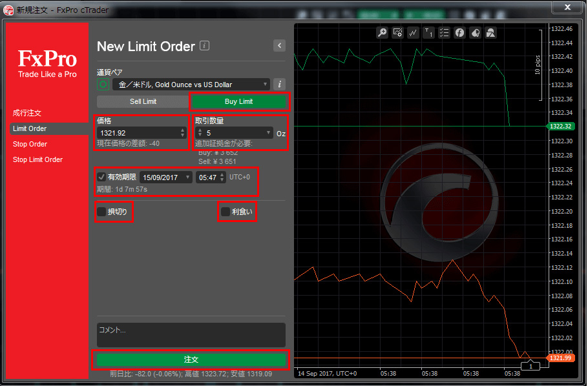Click the UTC+0 timezone label
Screen dimensions: 588x386
tap(240, 177)
